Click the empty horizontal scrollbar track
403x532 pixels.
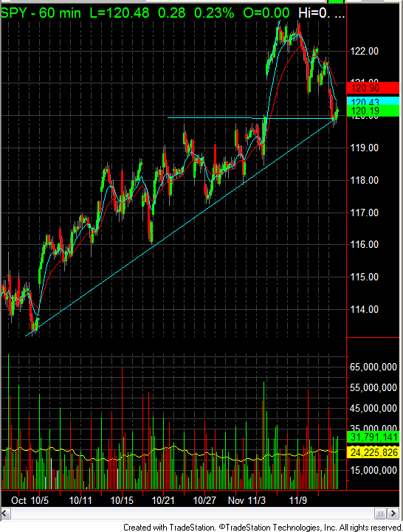point(193,513)
